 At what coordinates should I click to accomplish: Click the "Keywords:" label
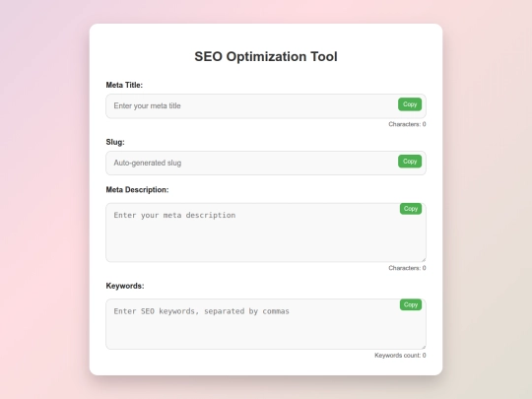(x=125, y=286)
